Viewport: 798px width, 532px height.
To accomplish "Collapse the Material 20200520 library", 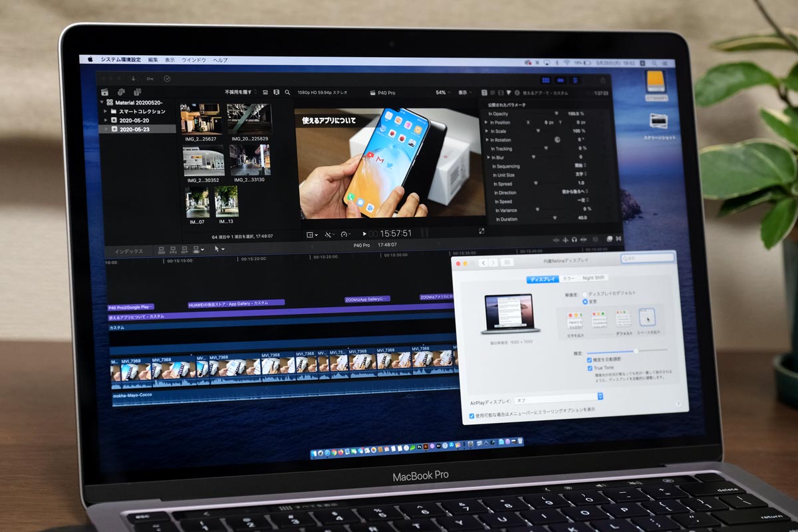I will tap(102, 102).
